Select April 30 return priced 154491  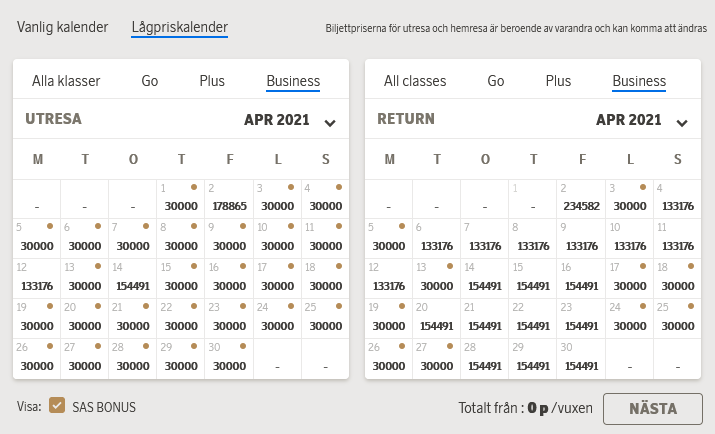[581, 359]
